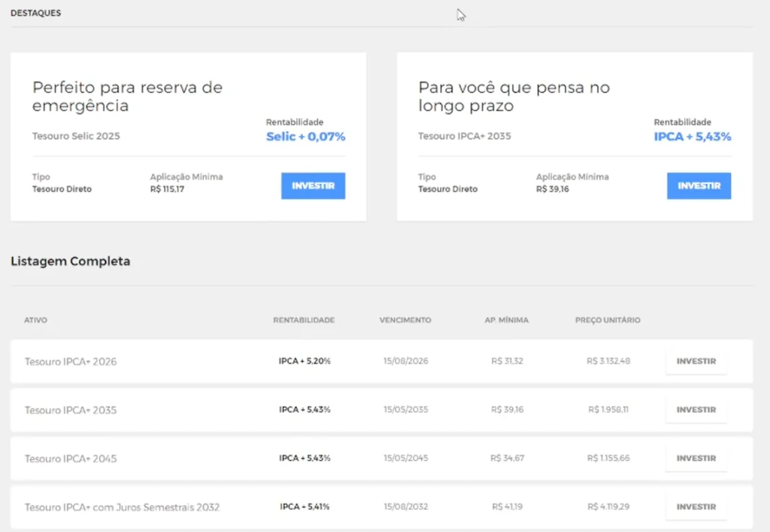Click 'Para você que pensa no longo prazo' heading
770x532 pixels.
tap(514, 96)
